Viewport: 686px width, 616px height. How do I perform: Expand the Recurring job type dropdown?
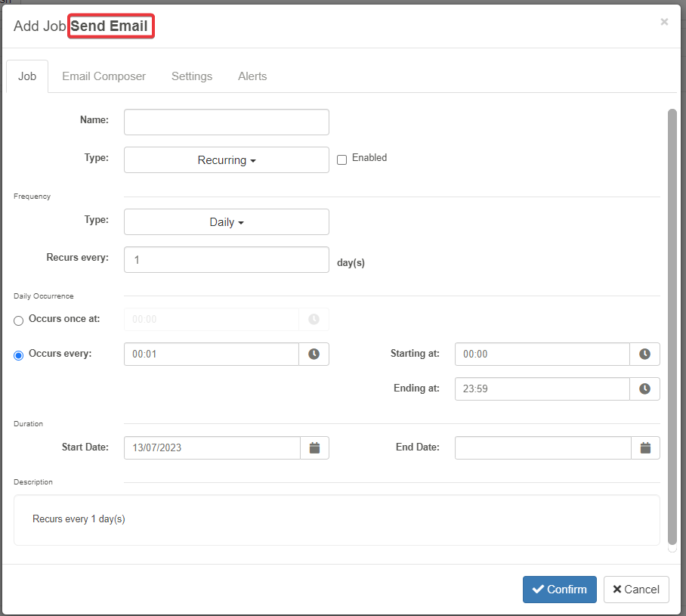pyautogui.click(x=227, y=160)
